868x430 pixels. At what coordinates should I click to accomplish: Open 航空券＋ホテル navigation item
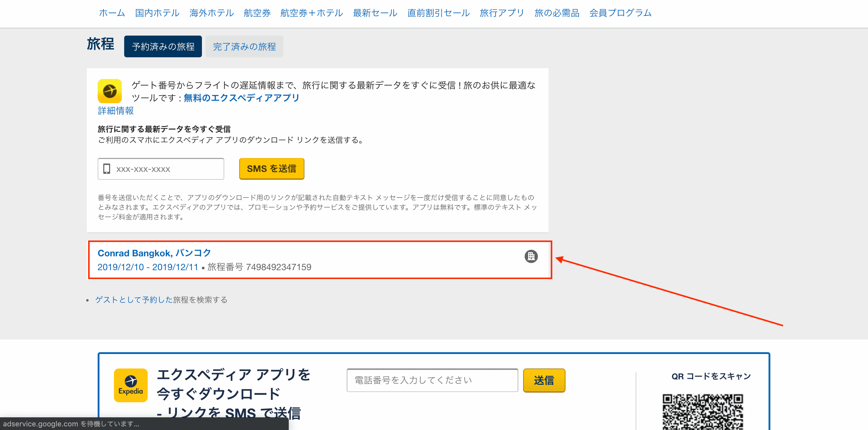(x=311, y=13)
